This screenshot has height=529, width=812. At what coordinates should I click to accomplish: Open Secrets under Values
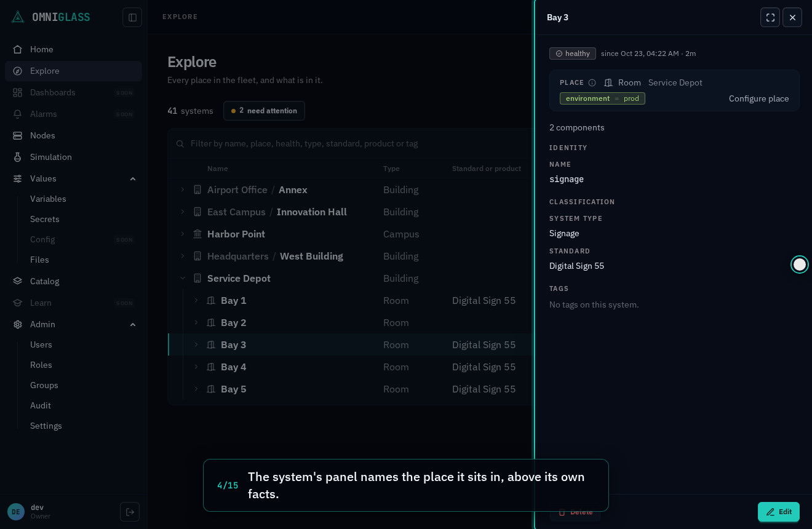point(45,219)
